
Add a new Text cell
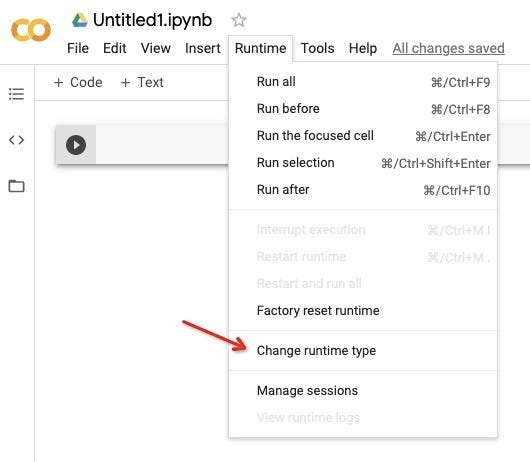pyautogui.click(x=142, y=82)
